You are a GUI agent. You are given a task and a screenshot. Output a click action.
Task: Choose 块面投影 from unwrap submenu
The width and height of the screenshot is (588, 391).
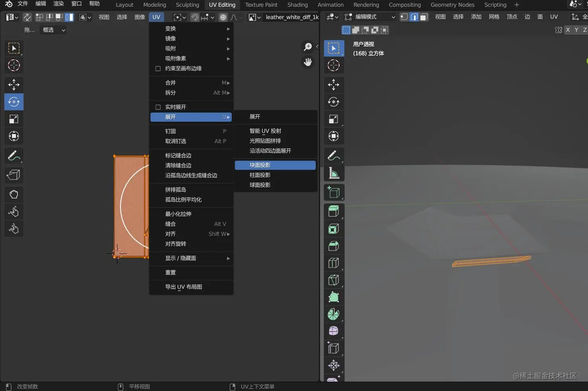(x=275, y=165)
